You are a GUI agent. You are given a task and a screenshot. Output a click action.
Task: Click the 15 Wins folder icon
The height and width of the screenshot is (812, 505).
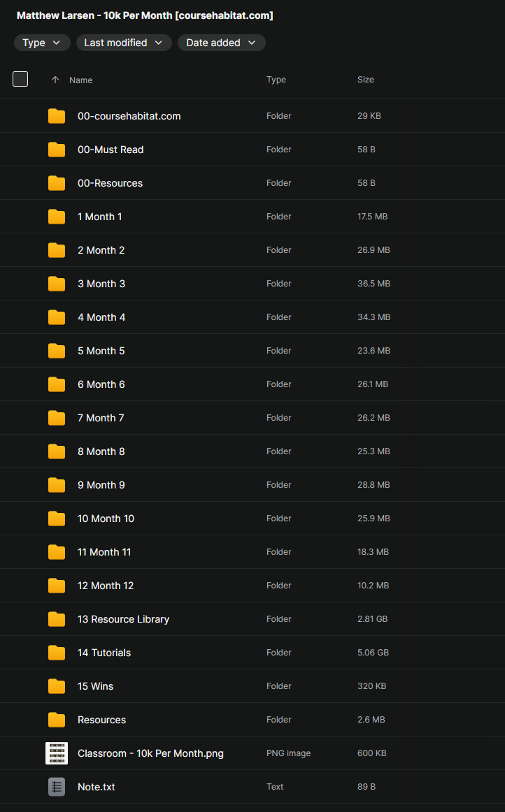[57, 686]
